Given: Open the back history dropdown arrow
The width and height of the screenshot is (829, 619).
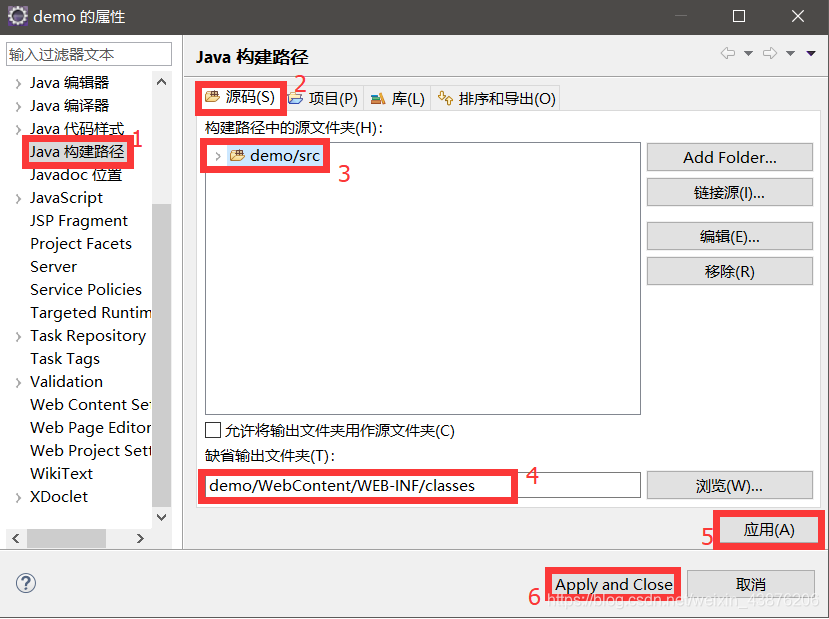Looking at the screenshot, I should [x=748, y=53].
